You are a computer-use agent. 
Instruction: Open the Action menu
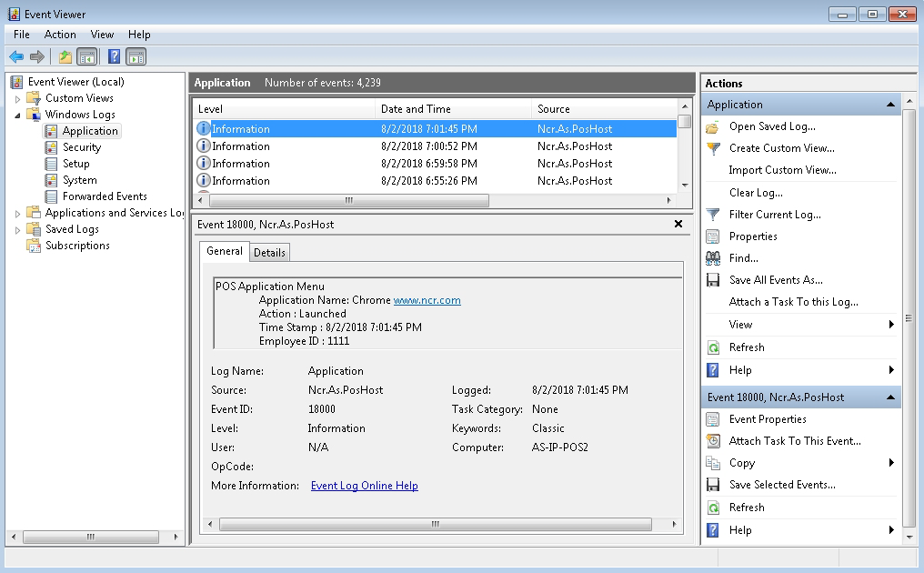point(60,35)
